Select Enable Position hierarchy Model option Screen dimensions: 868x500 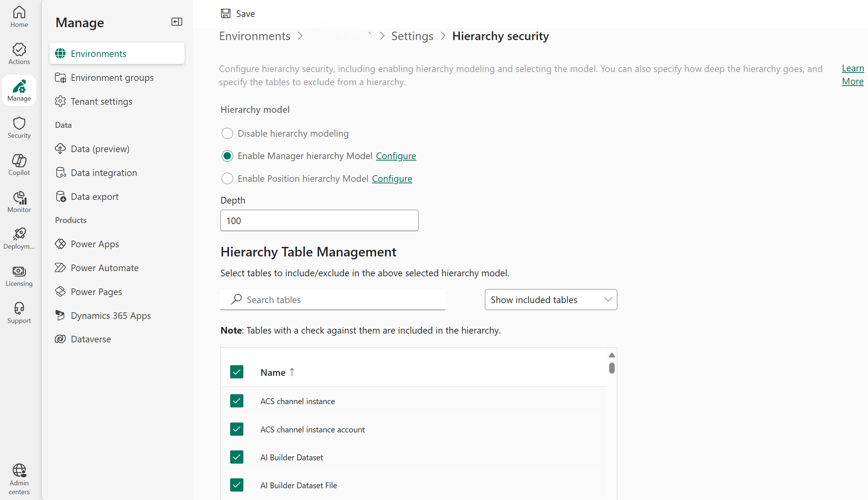[227, 179]
